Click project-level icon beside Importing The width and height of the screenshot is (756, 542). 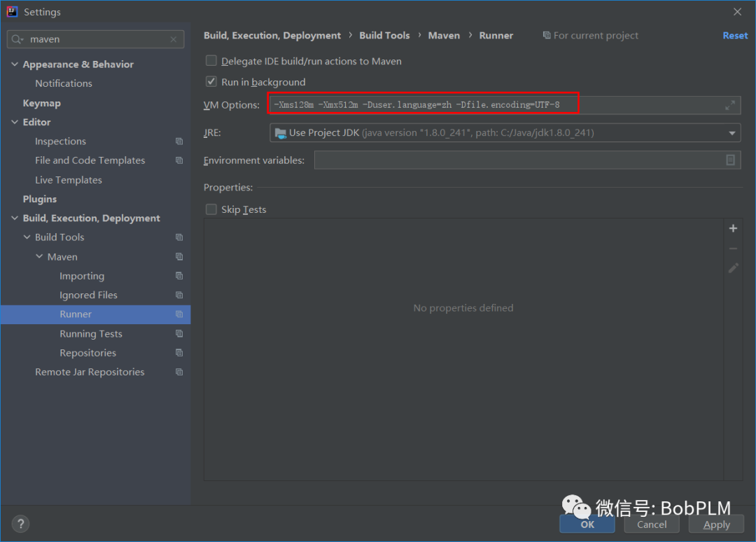tap(179, 276)
